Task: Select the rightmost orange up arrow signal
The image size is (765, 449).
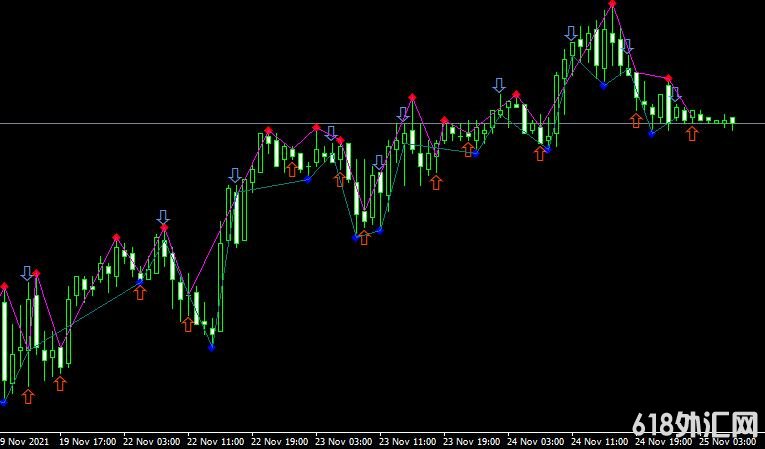Action: [x=692, y=133]
